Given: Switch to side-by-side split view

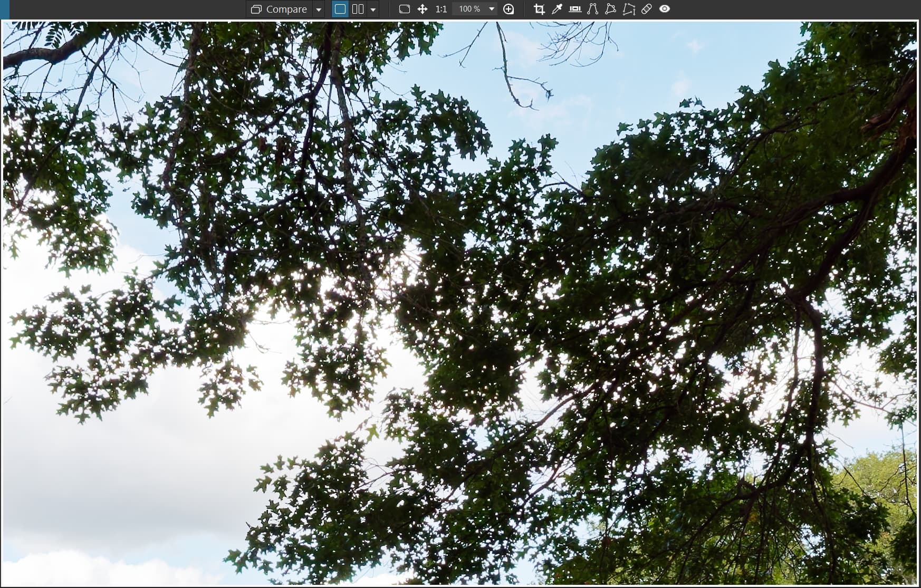Looking at the screenshot, I should 358,9.
